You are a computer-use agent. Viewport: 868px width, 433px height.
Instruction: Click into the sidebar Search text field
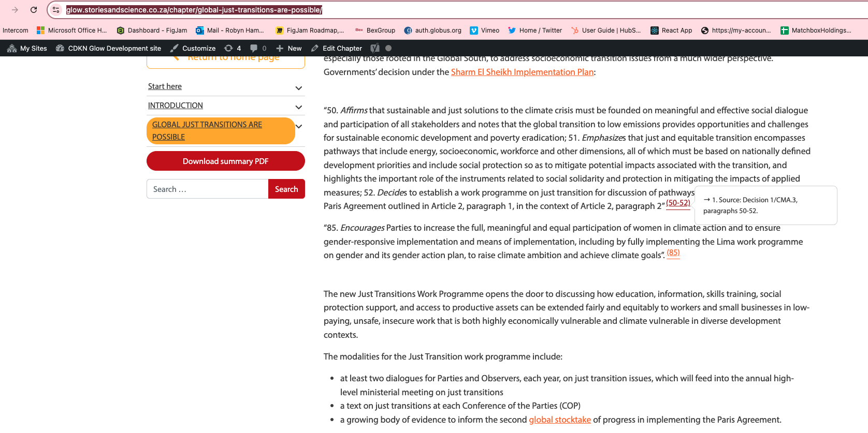[x=207, y=189]
